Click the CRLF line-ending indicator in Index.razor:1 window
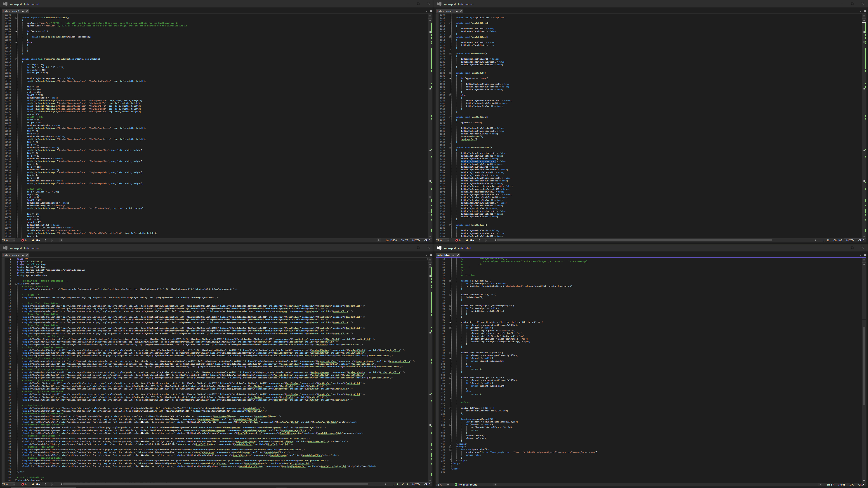Screen dimensions: 868x488 pos(427,240)
